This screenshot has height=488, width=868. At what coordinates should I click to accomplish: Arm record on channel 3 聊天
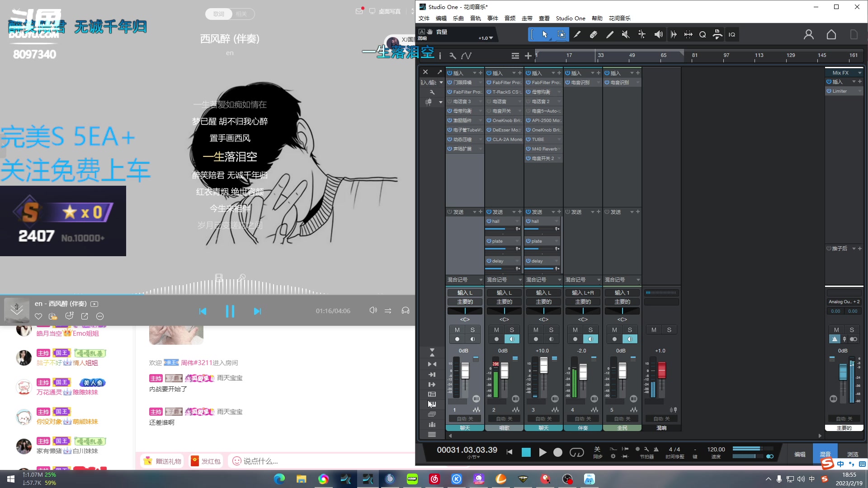[536, 339]
